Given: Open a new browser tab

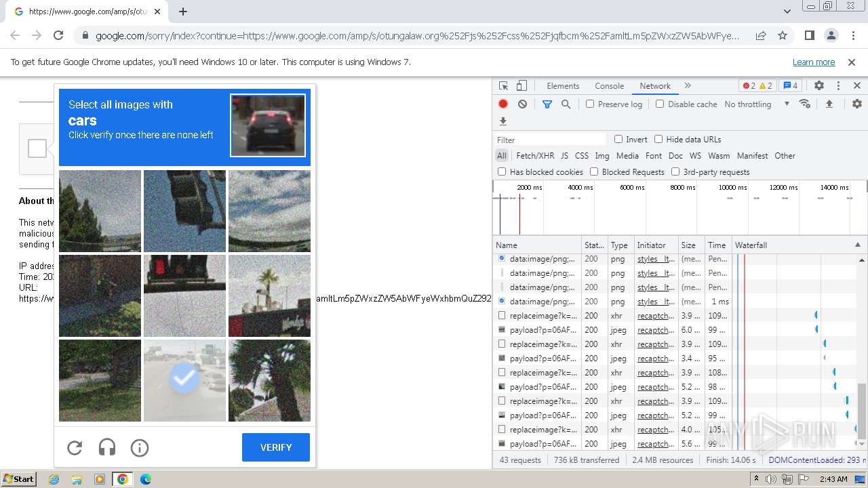Looking at the screenshot, I should click(x=183, y=12).
